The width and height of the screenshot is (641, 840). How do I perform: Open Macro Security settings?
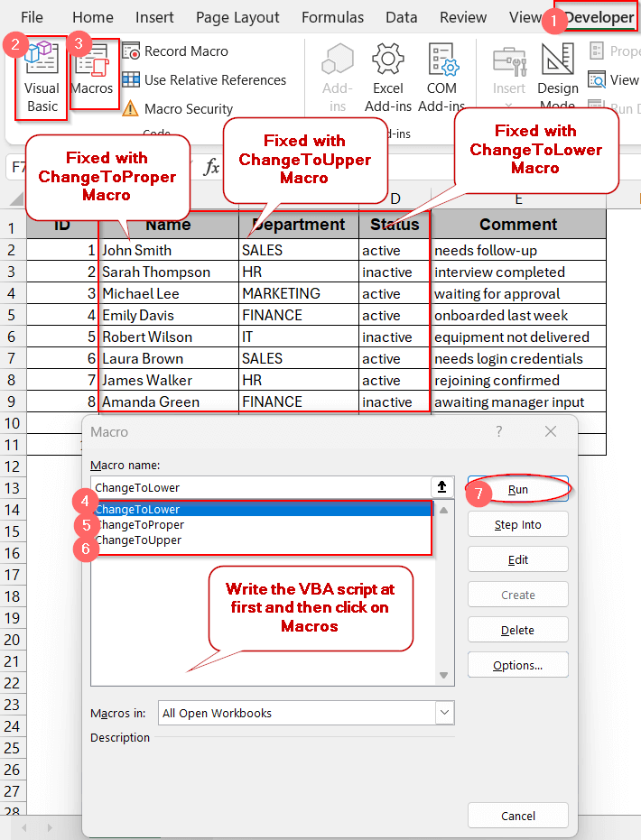click(177, 109)
